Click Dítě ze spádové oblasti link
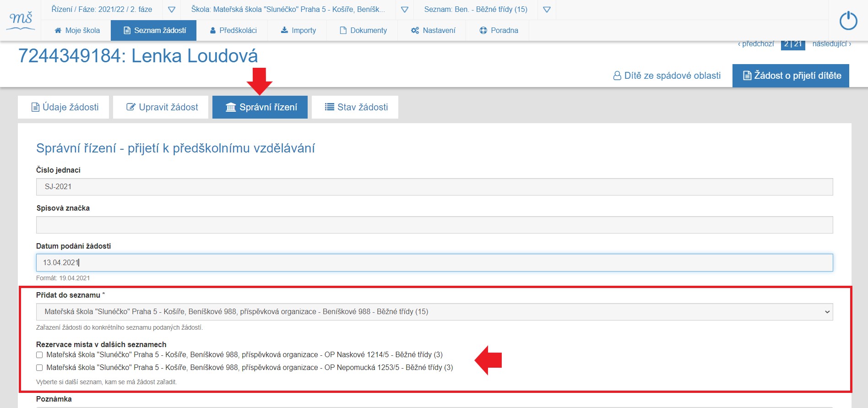This screenshot has width=868, height=408. tap(667, 76)
